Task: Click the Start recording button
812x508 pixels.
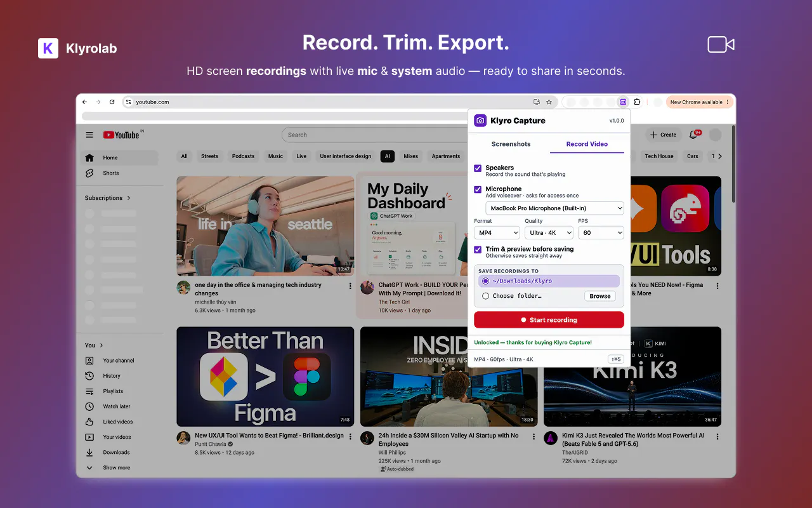Action: click(549, 320)
